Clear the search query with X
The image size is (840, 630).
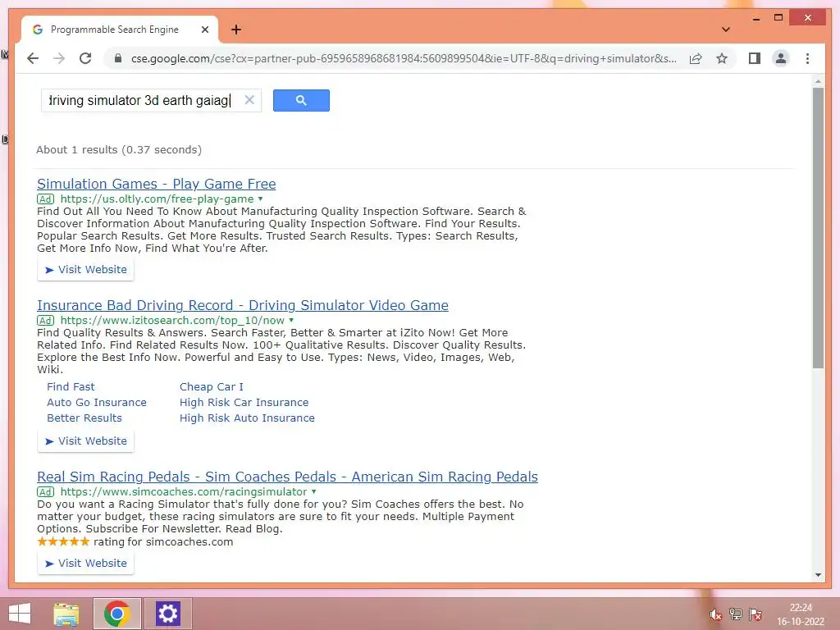pos(249,100)
